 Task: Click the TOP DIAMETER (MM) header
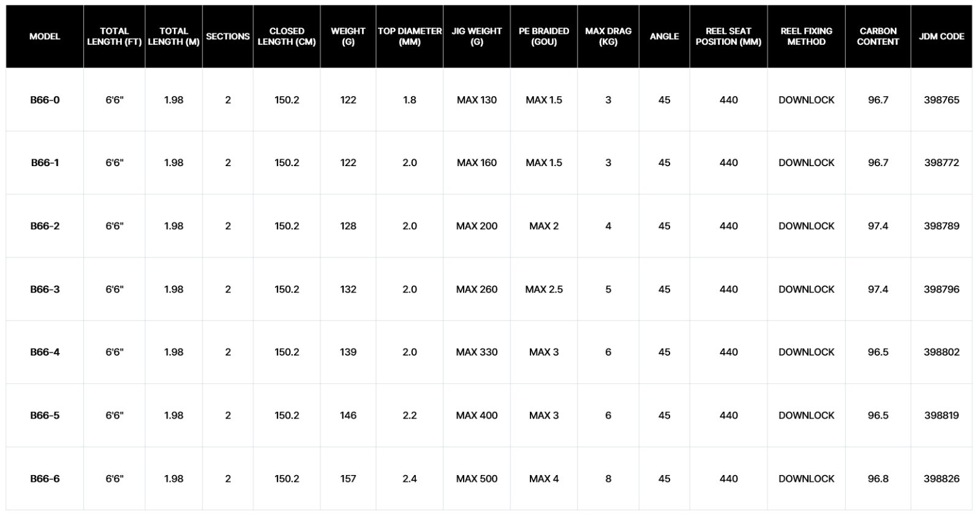(410, 36)
